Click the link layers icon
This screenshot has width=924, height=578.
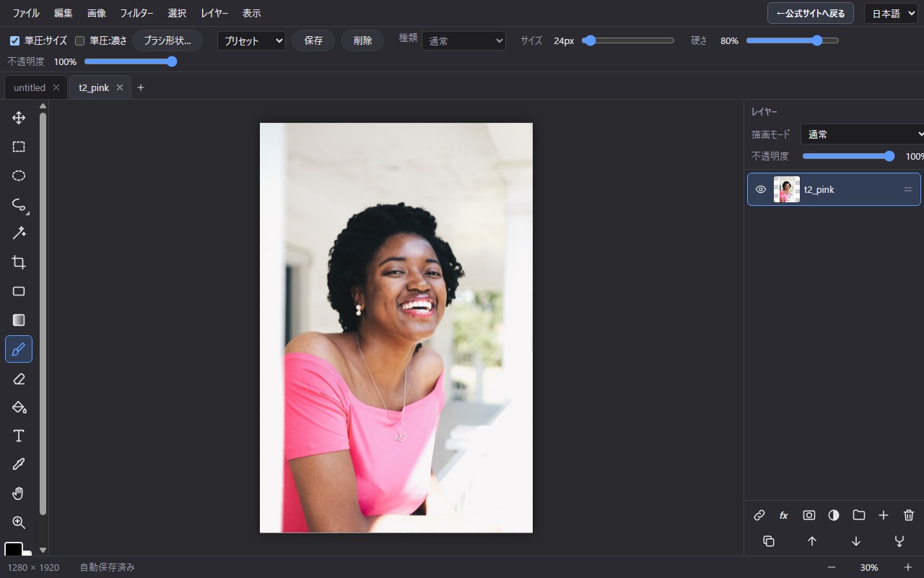click(x=759, y=515)
